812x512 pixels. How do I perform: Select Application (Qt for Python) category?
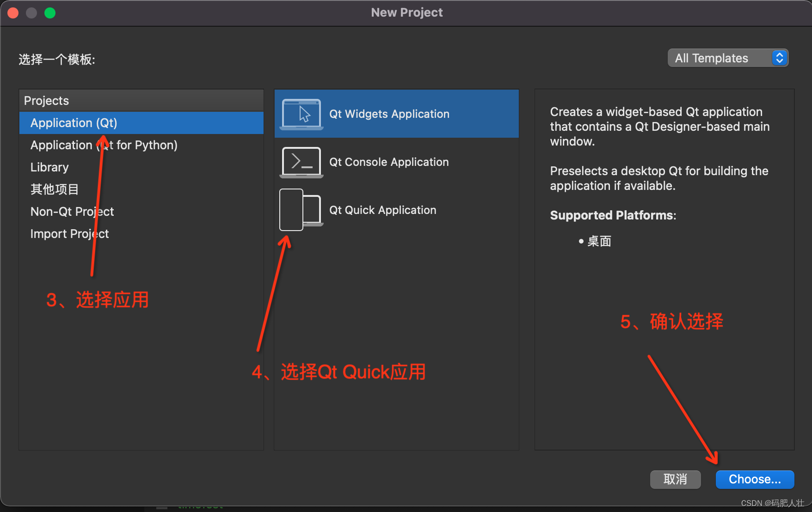pyautogui.click(x=141, y=145)
